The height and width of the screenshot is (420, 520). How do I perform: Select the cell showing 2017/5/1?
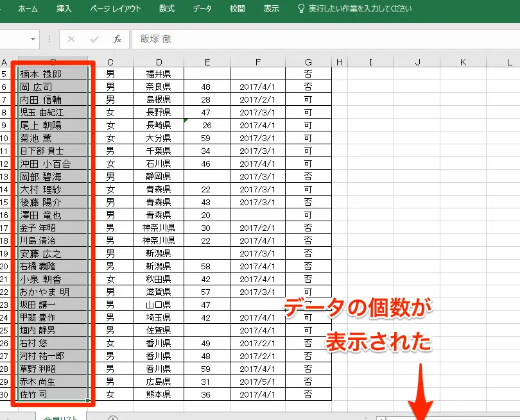click(x=257, y=381)
